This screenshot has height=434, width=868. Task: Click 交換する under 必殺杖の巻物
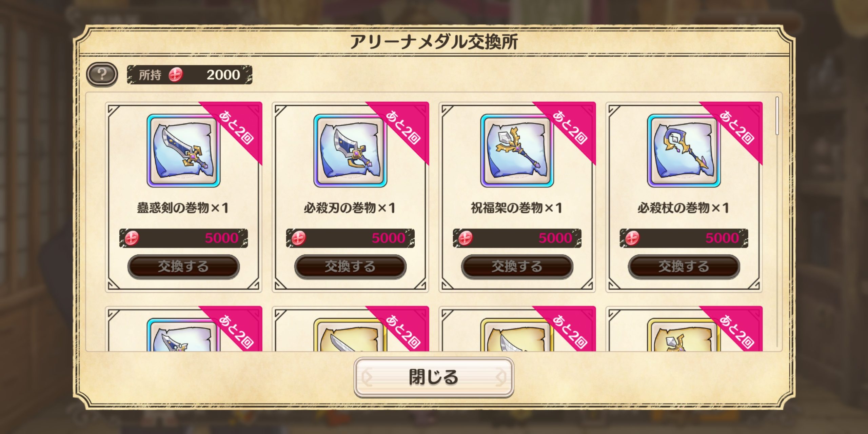pyautogui.click(x=684, y=267)
